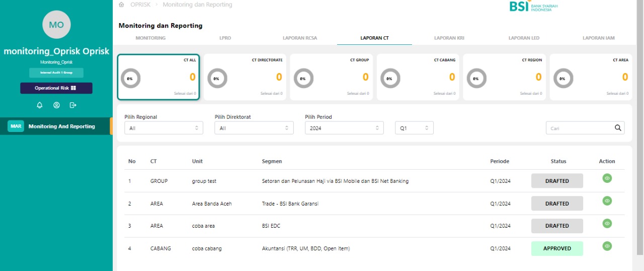Viewport: 644px width, 271px height.
Task: Click the grid icon on Operational Risk button
Action: click(x=73, y=88)
